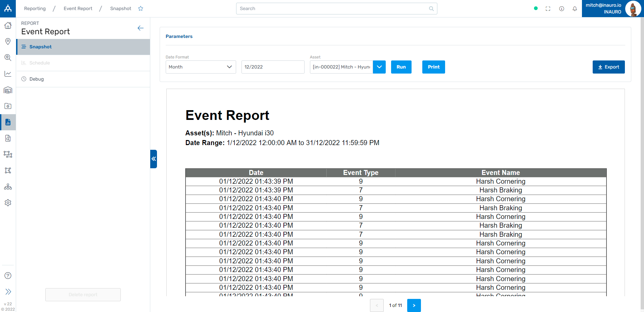
Task: Open the info circle icon
Action: 561,9
